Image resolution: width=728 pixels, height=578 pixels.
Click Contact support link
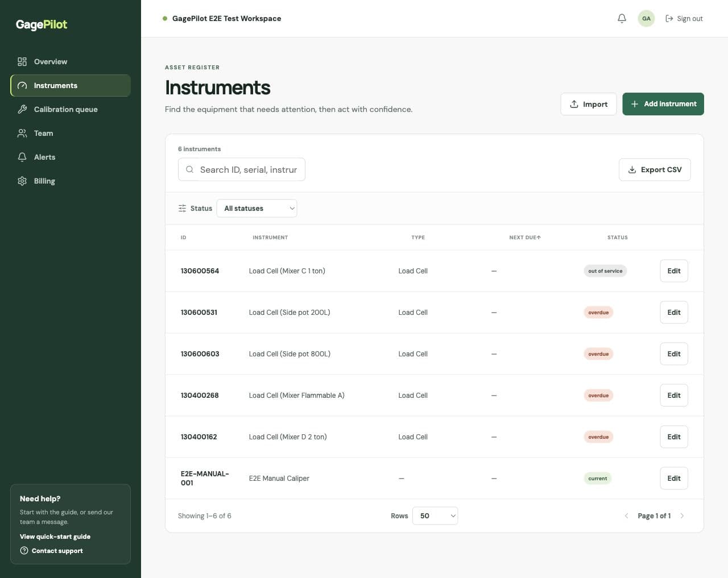click(51, 551)
